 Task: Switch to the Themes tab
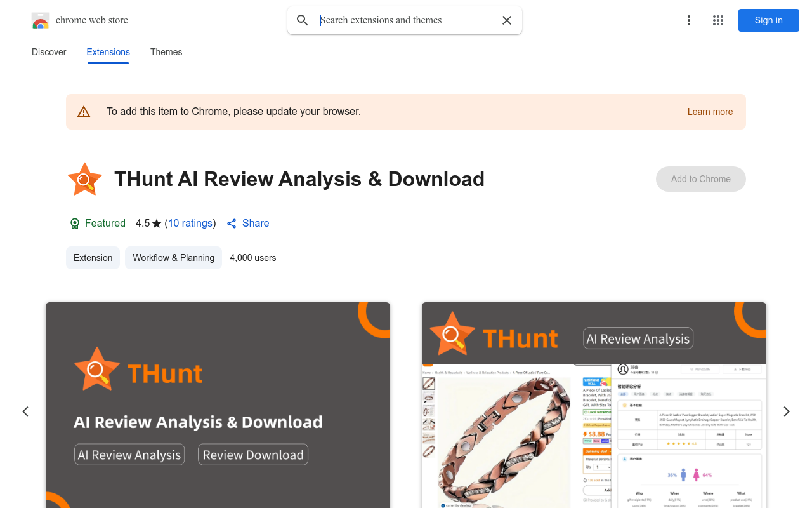[166, 52]
